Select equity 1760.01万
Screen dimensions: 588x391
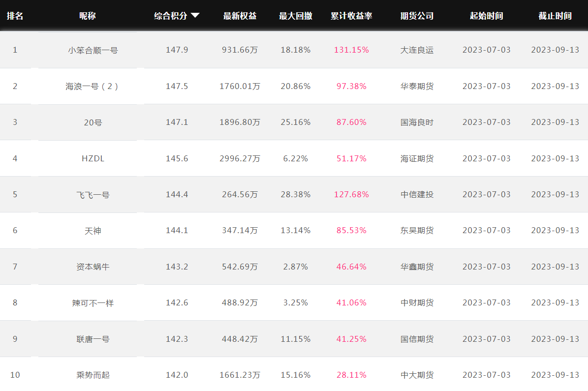pos(240,86)
